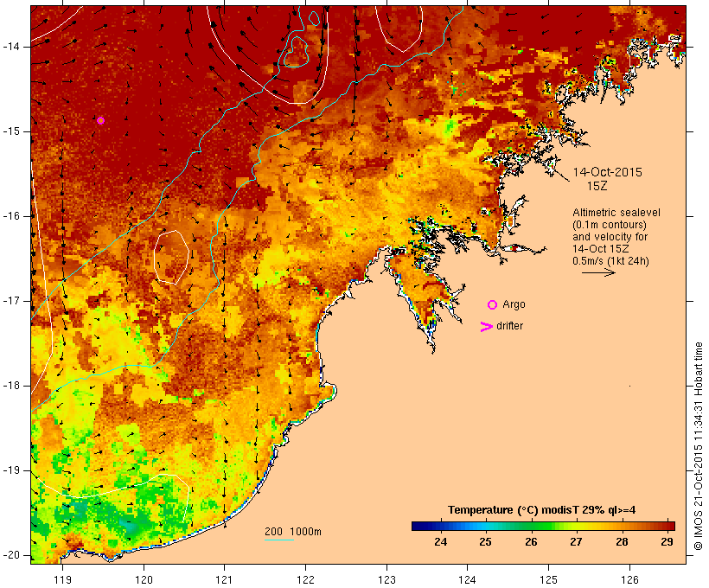Click the 0.5m/s velocity scale arrow
The width and height of the screenshot is (709, 588).
[x=598, y=272]
